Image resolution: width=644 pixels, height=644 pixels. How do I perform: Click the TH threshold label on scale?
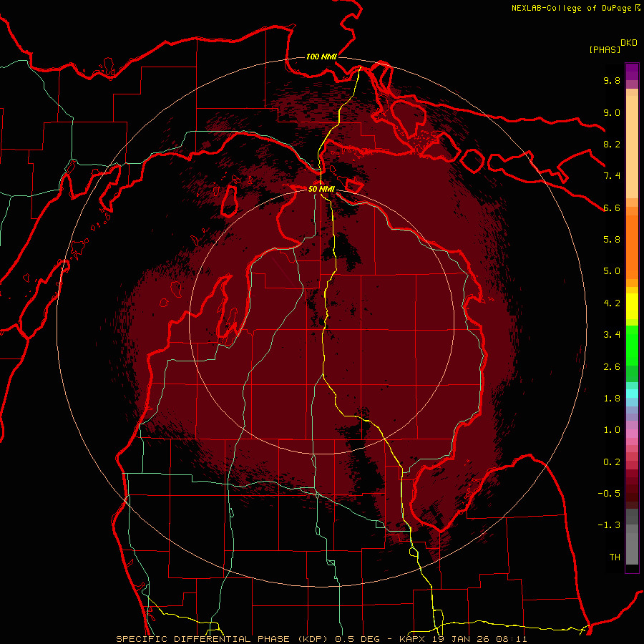pyautogui.click(x=615, y=557)
